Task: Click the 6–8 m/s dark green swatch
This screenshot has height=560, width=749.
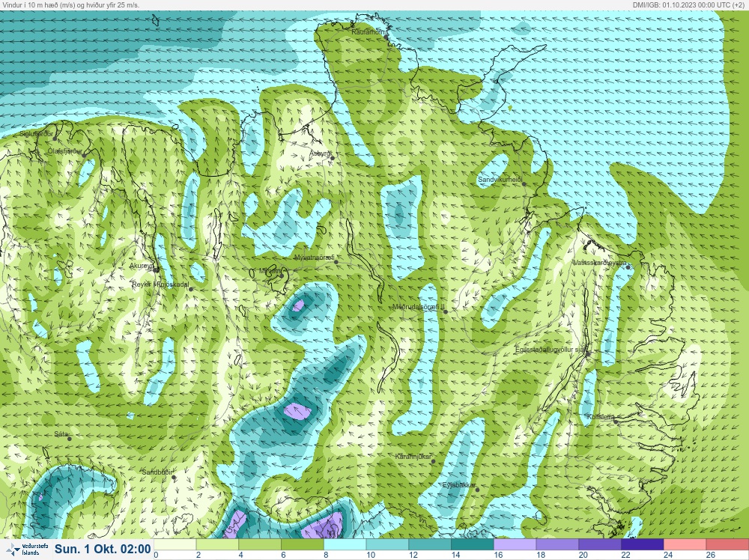Action: pos(303,545)
